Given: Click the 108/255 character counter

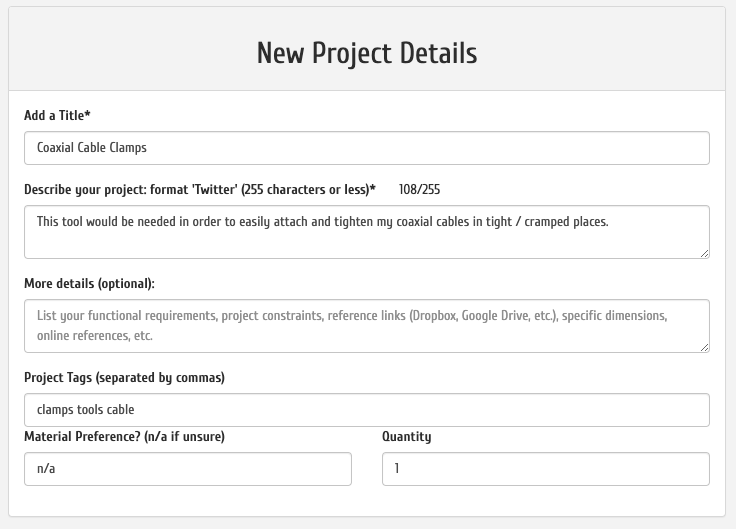Looking at the screenshot, I should click(x=419, y=189).
